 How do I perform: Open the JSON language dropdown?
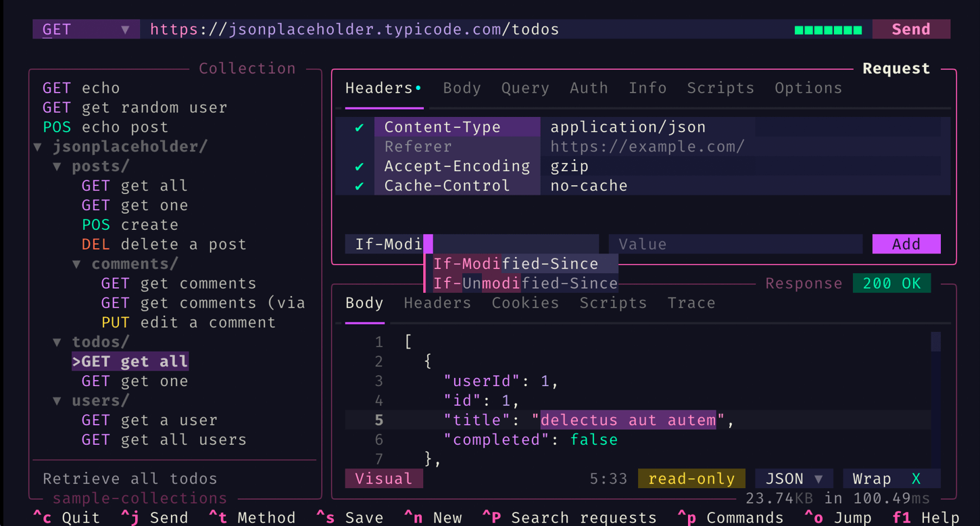coord(793,479)
